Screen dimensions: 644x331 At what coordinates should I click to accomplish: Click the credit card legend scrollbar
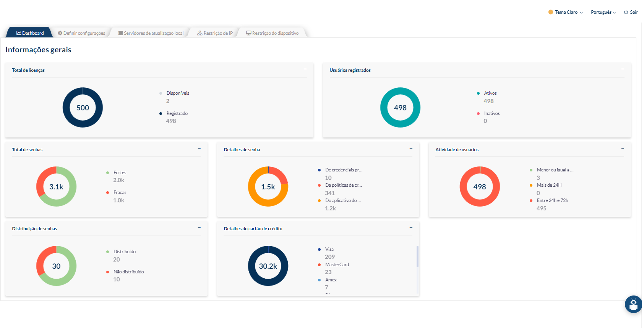[417, 257]
